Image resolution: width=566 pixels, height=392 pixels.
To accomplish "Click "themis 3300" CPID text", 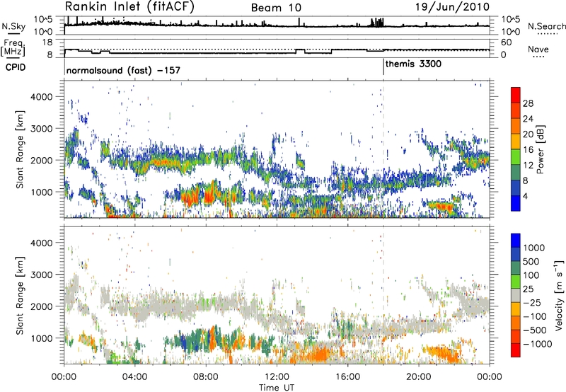I will tap(413, 64).
